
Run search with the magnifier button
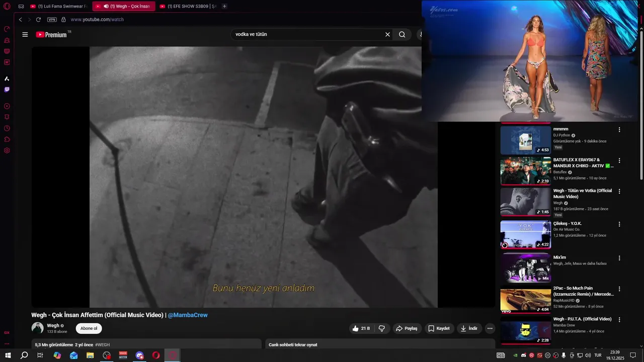pos(402,35)
